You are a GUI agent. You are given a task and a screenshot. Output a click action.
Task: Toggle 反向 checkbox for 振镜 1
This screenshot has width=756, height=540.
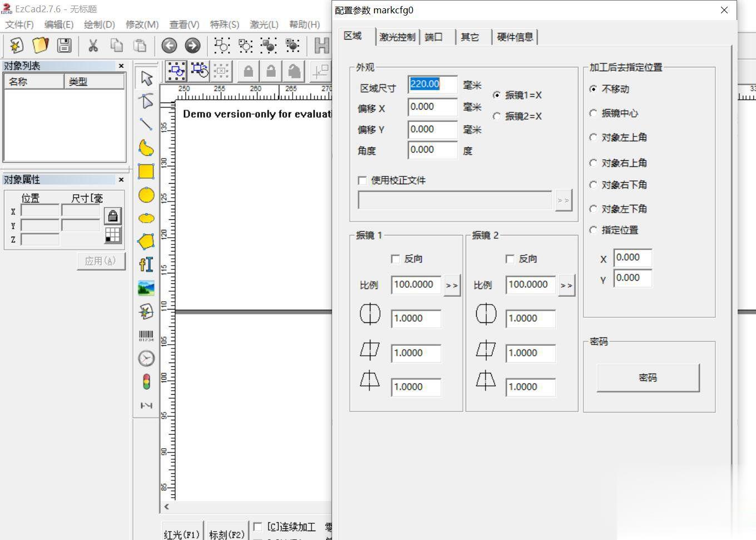(x=396, y=259)
